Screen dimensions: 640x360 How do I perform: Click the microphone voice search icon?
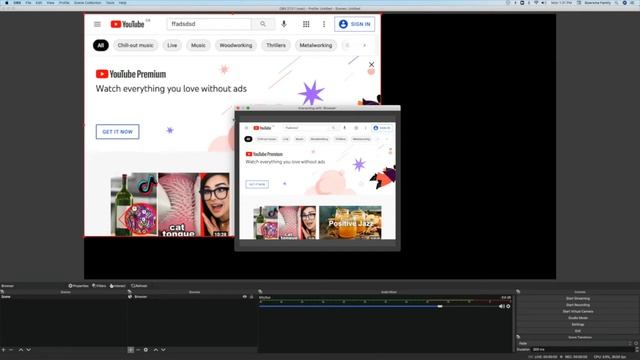284,24
